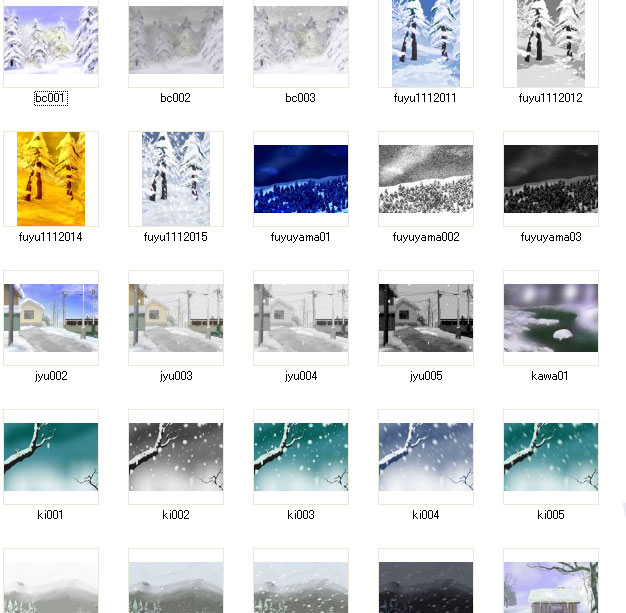Viewport: 626px width, 613px height.
Task: Select the bc002 gray forest thumbnail
Action: (176, 40)
